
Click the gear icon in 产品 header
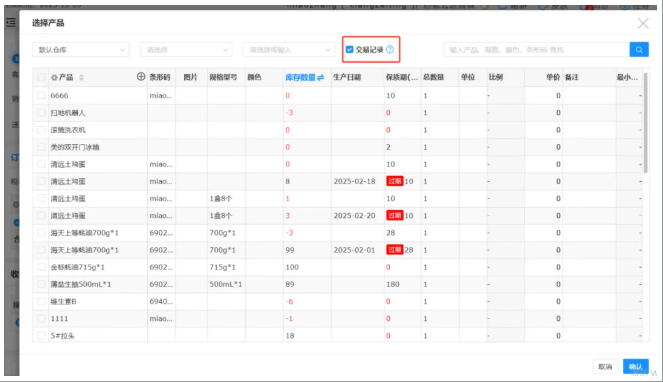pyautogui.click(x=54, y=77)
